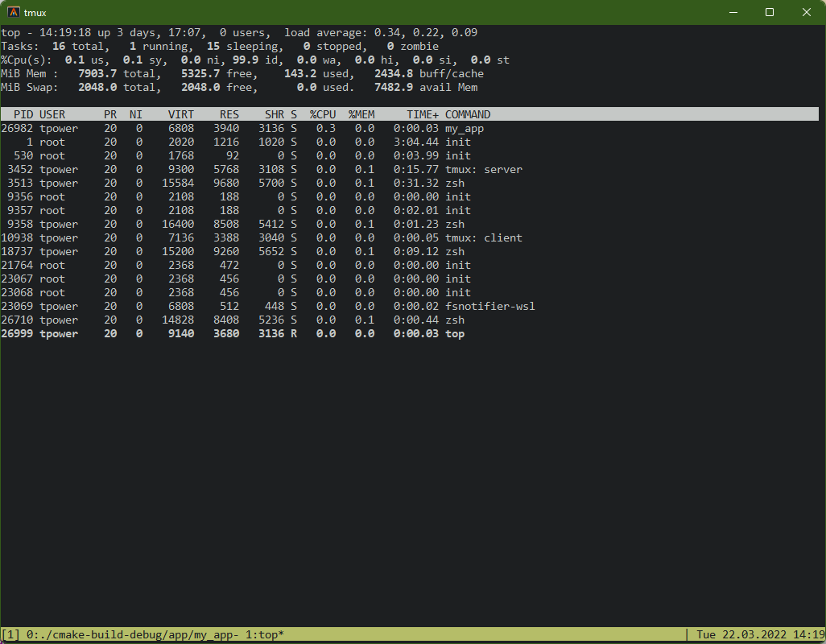The image size is (826, 644).
Task: Click the TIME+ column header
Action: tap(422, 114)
